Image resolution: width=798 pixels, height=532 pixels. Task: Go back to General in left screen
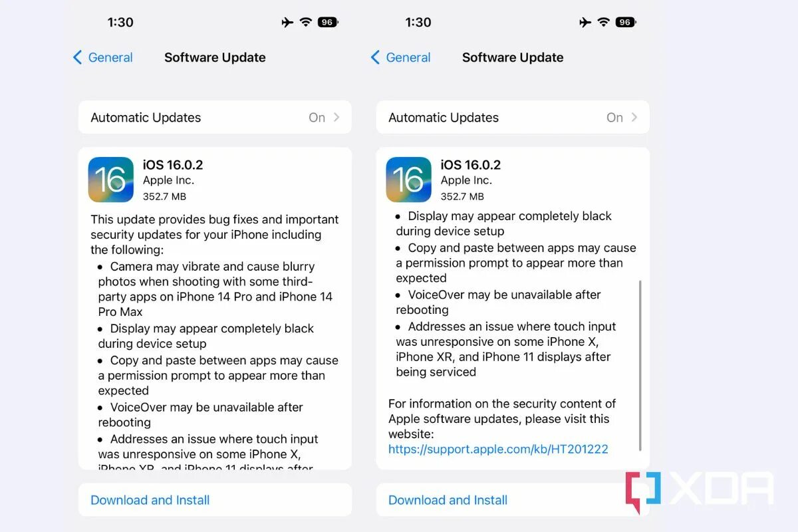pos(102,57)
